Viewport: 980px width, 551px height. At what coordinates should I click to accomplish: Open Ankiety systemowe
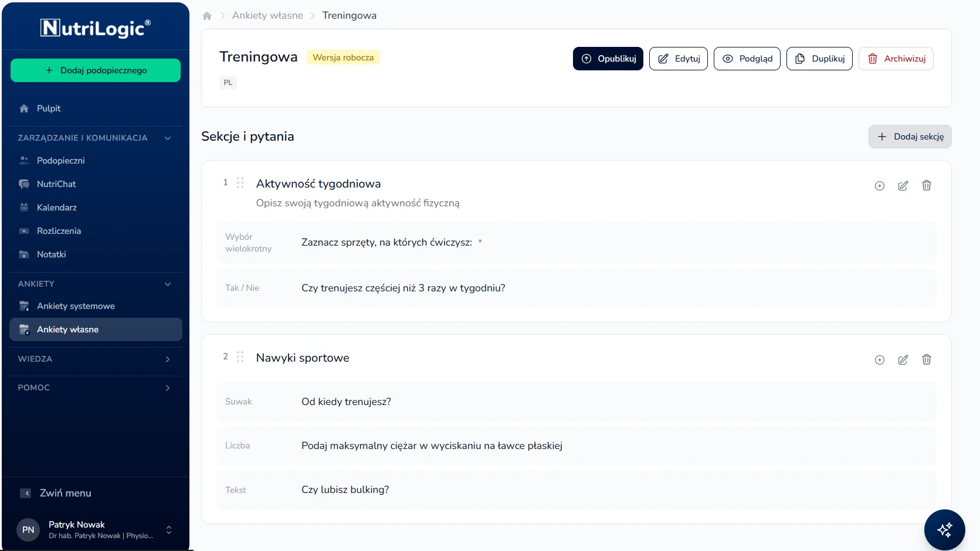tap(96, 306)
